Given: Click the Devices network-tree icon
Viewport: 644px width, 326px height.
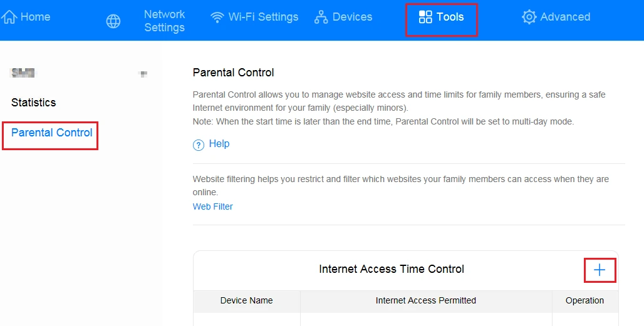Looking at the screenshot, I should point(321,18).
